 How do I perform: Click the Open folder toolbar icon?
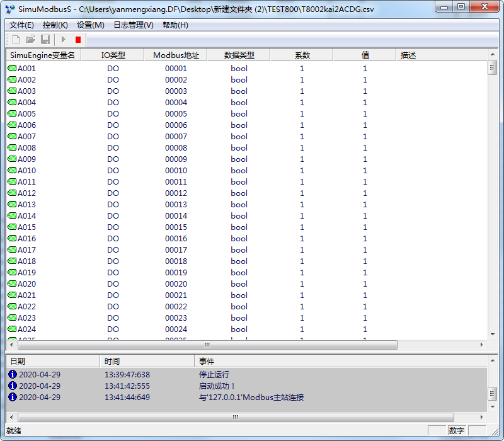30,40
